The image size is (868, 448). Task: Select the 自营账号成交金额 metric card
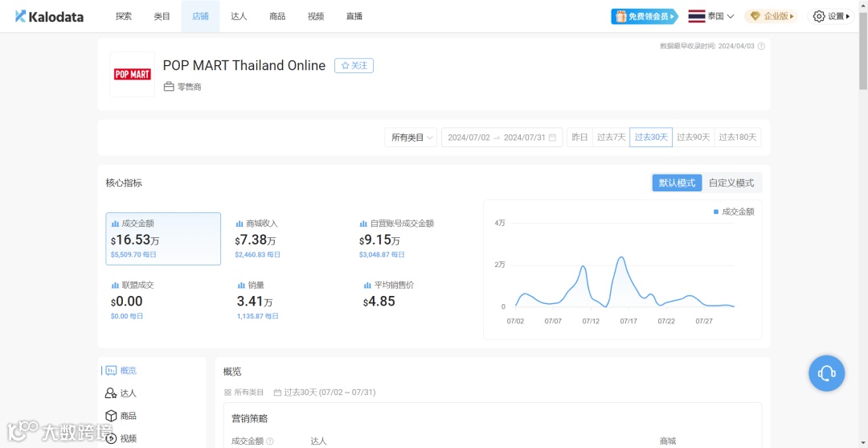pyautogui.click(x=411, y=239)
